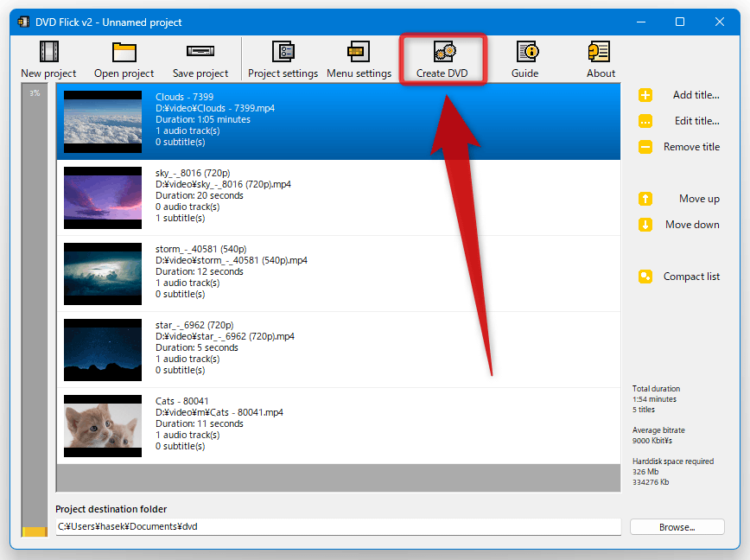Minimize the DVD Flick window
Image resolution: width=750 pixels, height=560 pixels.
[x=641, y=22]
